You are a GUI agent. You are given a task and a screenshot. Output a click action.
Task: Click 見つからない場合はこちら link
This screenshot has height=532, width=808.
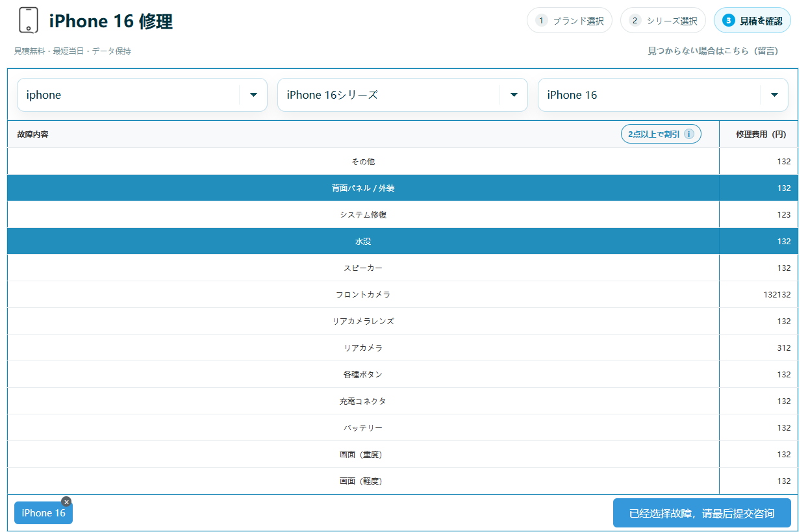click(x=713, y=51)
